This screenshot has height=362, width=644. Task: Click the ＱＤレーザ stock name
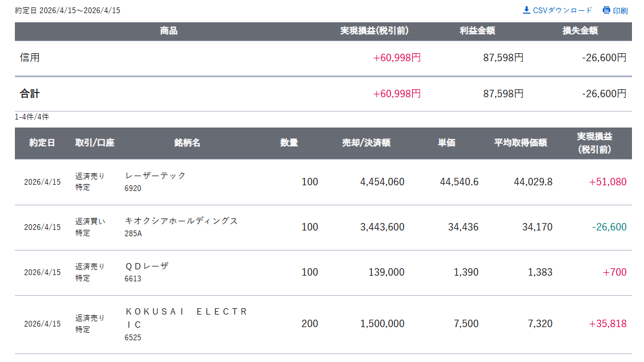pyautogui.click(x=147, y=266)
